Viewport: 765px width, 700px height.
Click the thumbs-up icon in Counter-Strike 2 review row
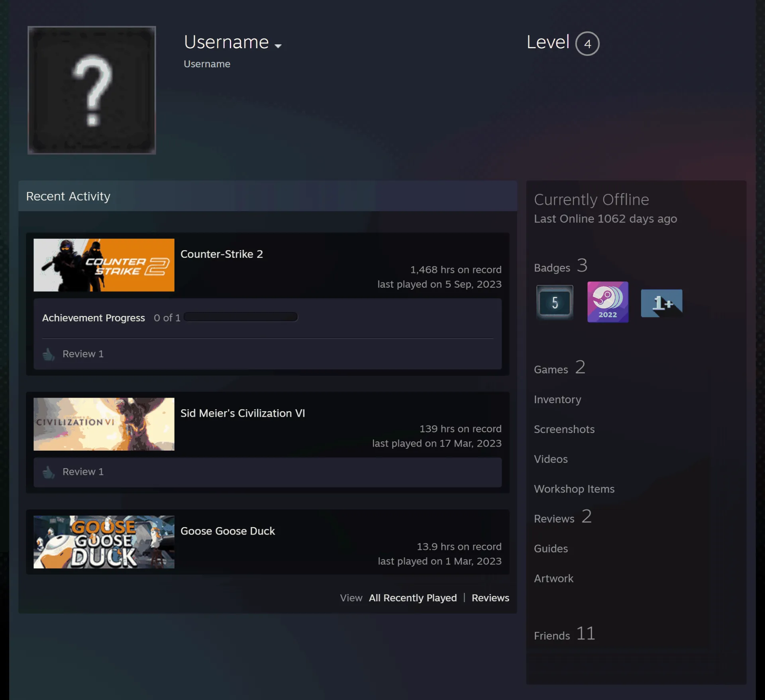click(x=49, y=354)
